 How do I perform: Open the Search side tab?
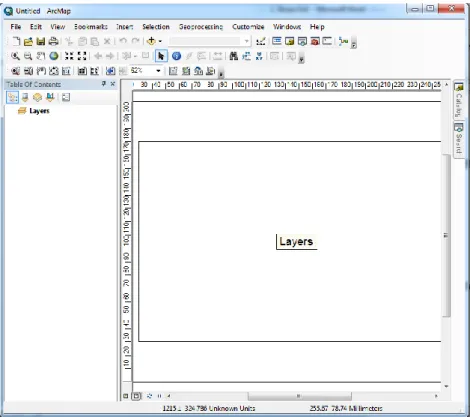[459, 139]
